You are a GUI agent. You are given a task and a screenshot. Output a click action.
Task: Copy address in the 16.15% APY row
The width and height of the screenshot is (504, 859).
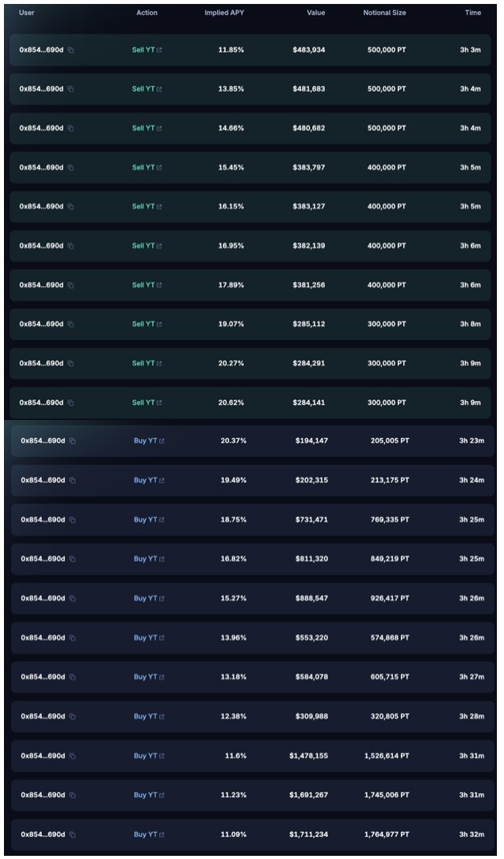[x=71, y=207]
